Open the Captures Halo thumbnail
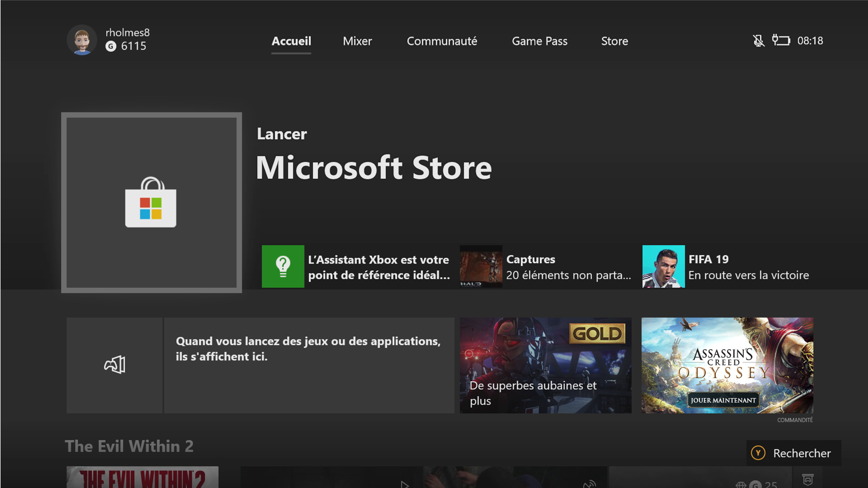Viewport: 868px width, 488px height. point(481,266)
